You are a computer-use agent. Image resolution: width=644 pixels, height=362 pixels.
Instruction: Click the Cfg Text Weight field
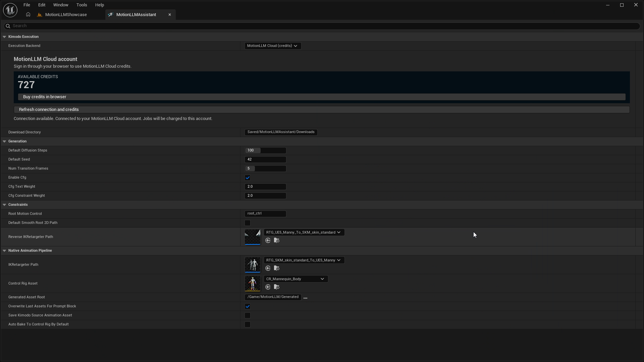pos(265,187)
